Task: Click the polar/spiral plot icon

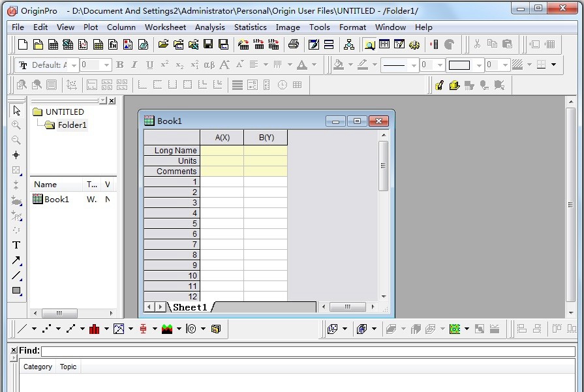Action: 191,329
